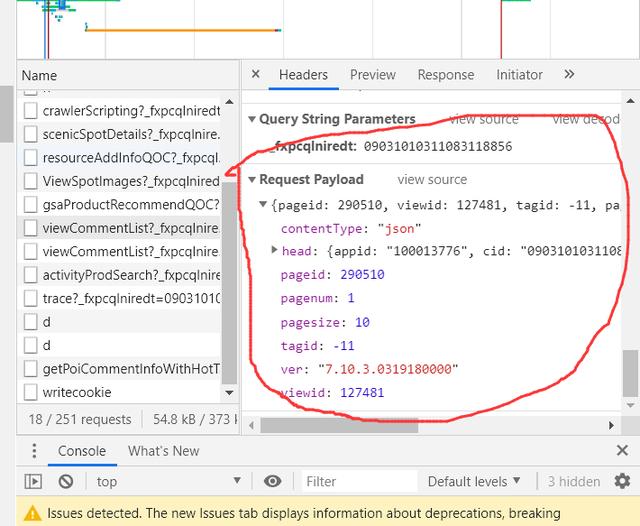Collapse the payload root object
Image resolution: width=640 pixels, height=526 pixels.
(x=263, y=204)
